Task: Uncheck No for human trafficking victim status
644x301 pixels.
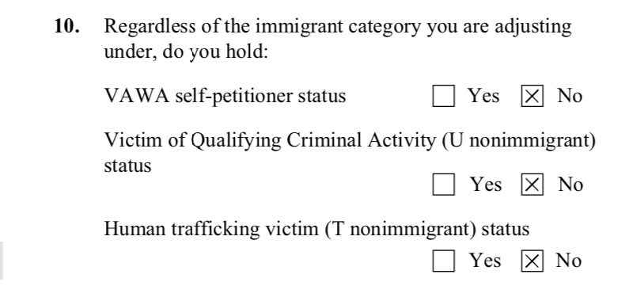Action: (x=532, y=261)
